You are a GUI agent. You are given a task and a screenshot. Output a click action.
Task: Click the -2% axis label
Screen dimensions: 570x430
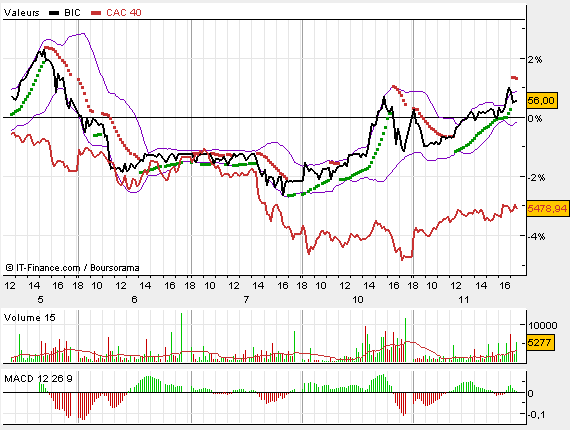(536, 178)
